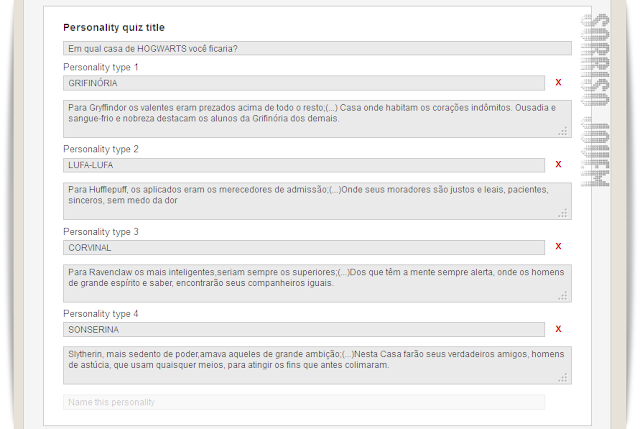The image size is (640, 429).
Task: Click the SONSERINA name input
Action: [304, 330]
